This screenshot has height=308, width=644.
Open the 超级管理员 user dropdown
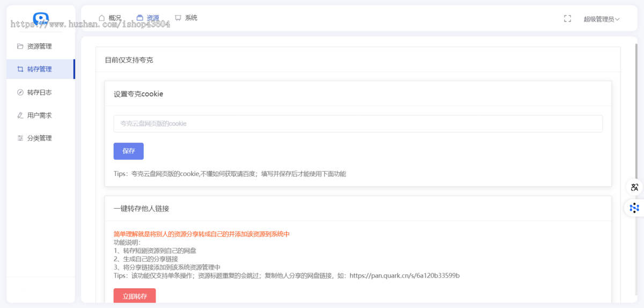[x=602, y=19]
